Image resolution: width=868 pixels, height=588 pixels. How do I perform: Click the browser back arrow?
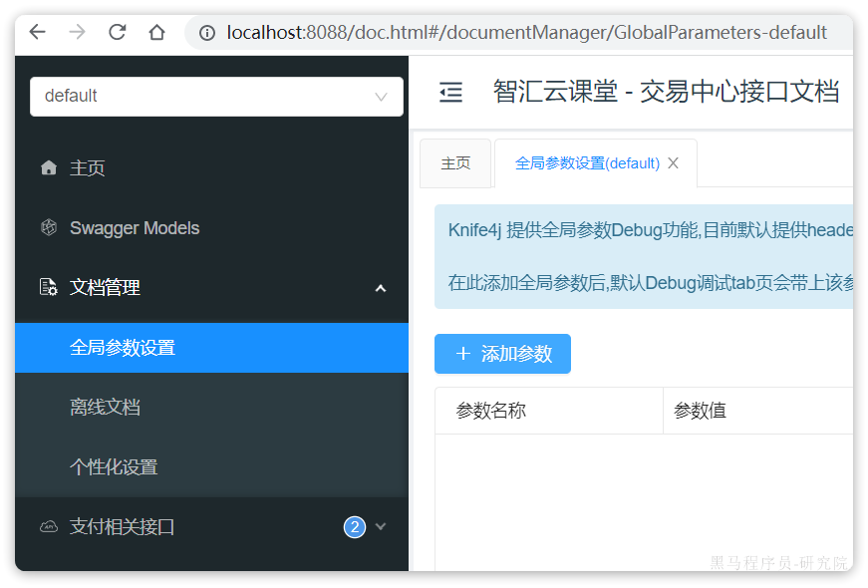click(37, 32)
